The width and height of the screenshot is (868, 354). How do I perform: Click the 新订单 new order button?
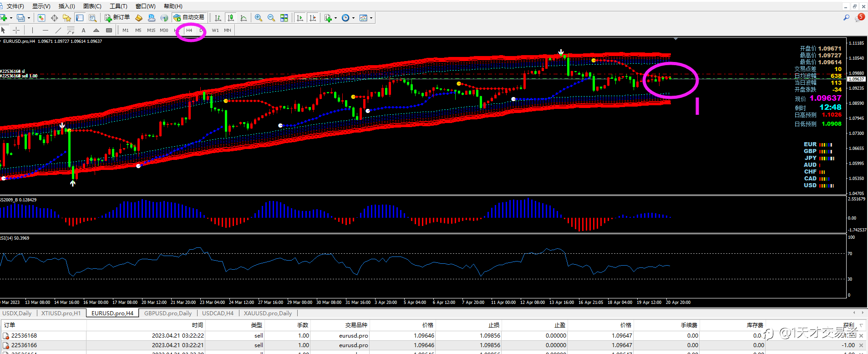click(117, 18)
